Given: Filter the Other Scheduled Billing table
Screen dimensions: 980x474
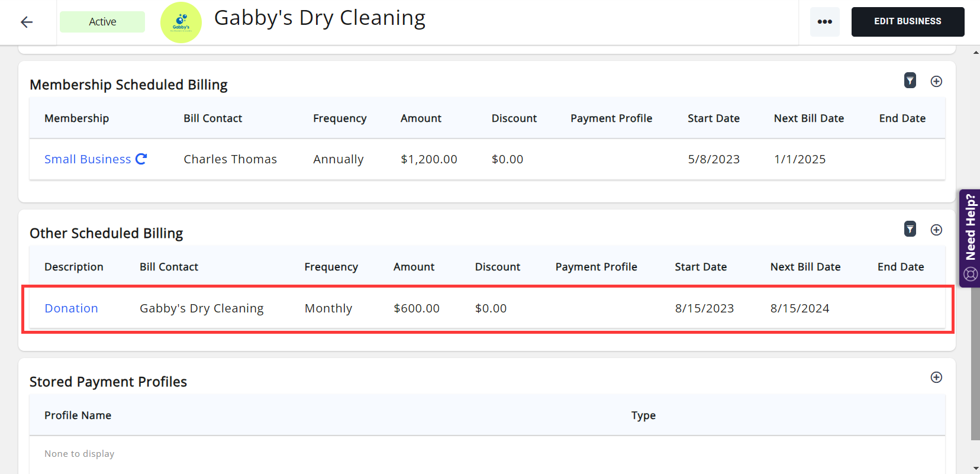Looking at the screenshot, I should [910, 229].
